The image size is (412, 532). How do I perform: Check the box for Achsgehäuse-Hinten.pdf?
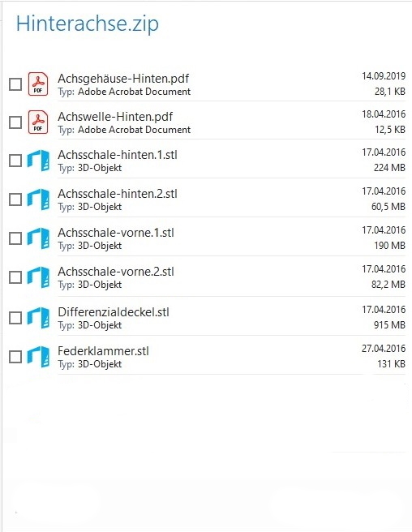pyautogui.click(x=15, y=84)
